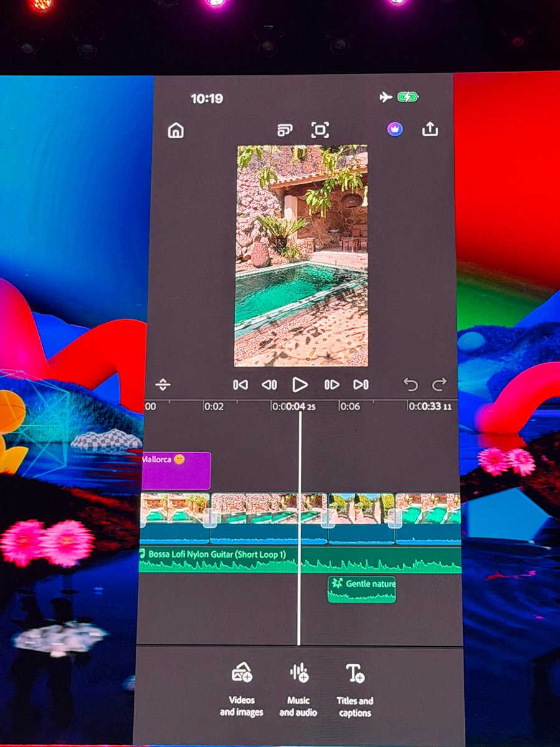Tap the battery charging indicator
The width and height of the screenshot is (560, 747).
click(408, 97)
